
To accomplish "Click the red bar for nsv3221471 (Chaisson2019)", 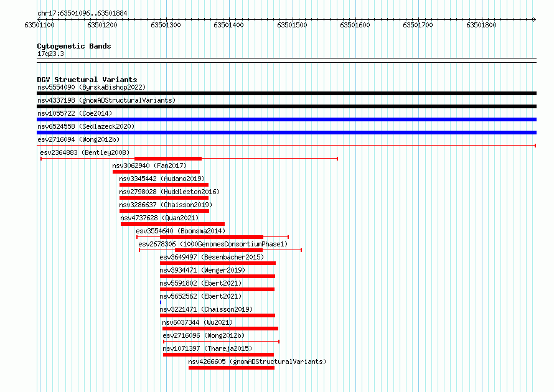I will [x=217, y=315].
